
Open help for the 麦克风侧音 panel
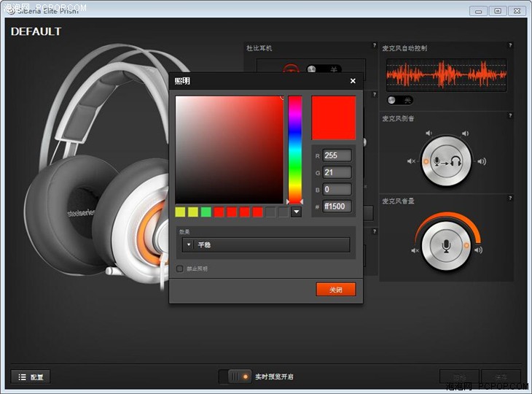point(510,115)
